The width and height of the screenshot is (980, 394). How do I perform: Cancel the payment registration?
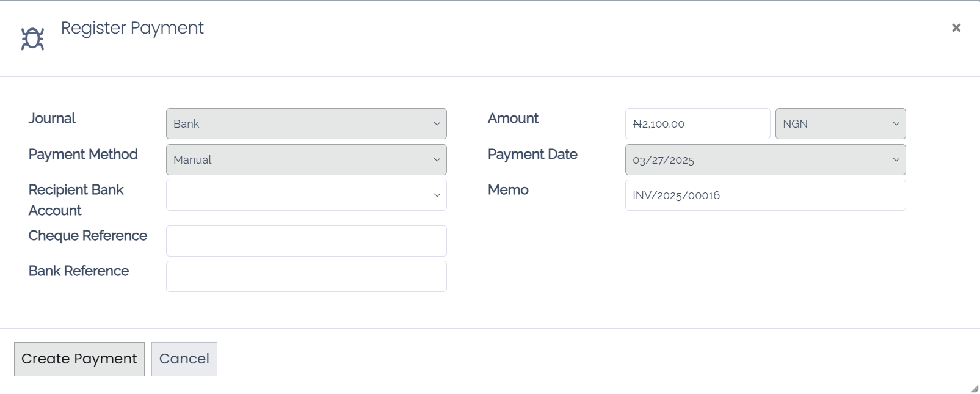pyautogui.click(x=184, y=359)
